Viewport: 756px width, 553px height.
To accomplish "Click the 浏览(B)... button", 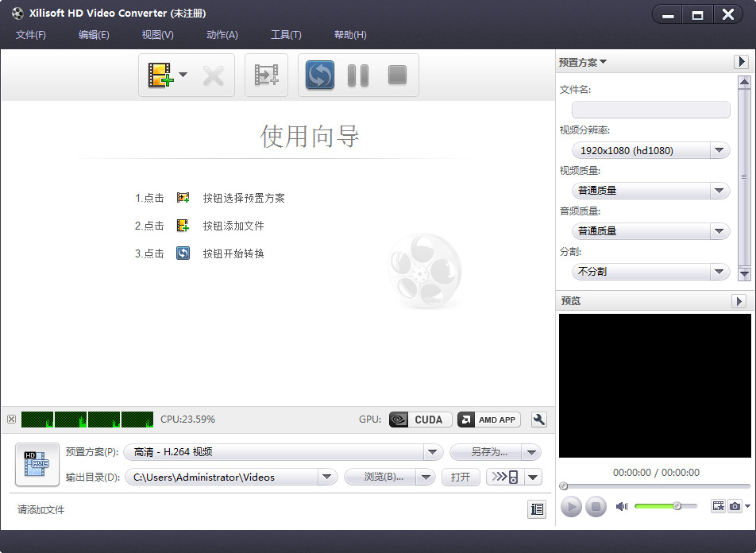I will click(x=380, y=478).
